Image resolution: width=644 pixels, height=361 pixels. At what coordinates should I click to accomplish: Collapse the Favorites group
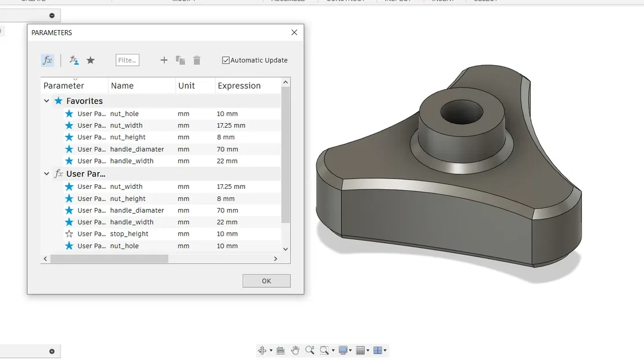46,101
